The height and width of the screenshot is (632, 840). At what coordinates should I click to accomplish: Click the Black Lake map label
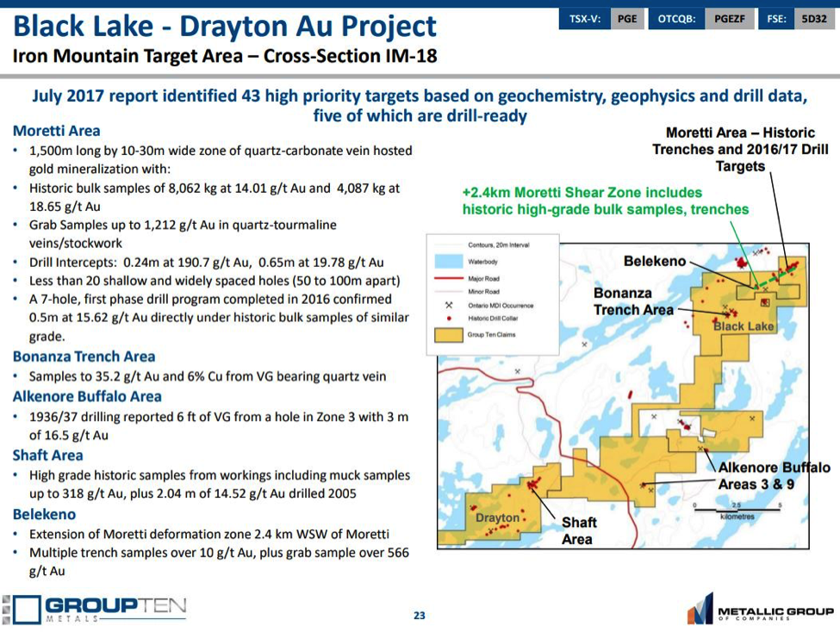click(744, 326)
